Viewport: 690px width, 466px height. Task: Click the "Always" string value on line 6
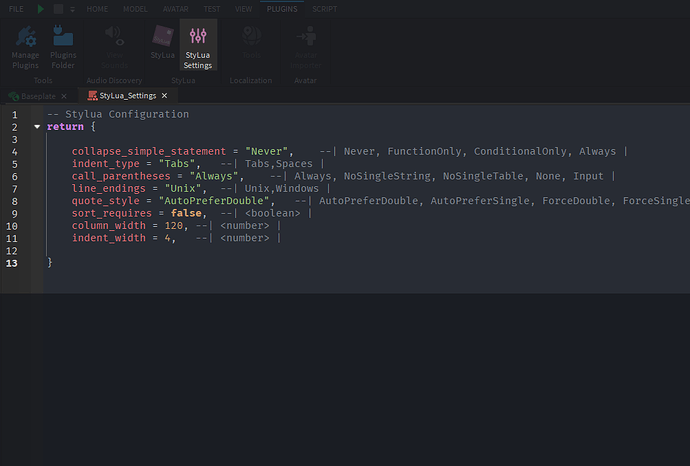[x=214, y=176]
